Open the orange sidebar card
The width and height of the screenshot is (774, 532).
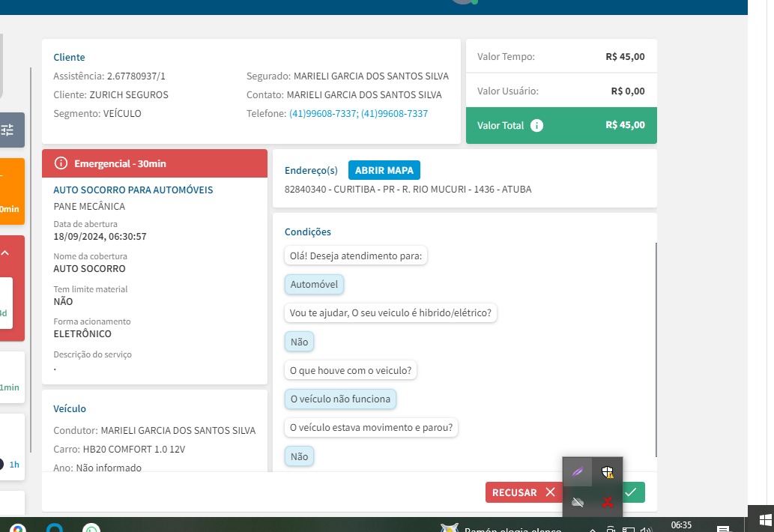pos(12,192)
